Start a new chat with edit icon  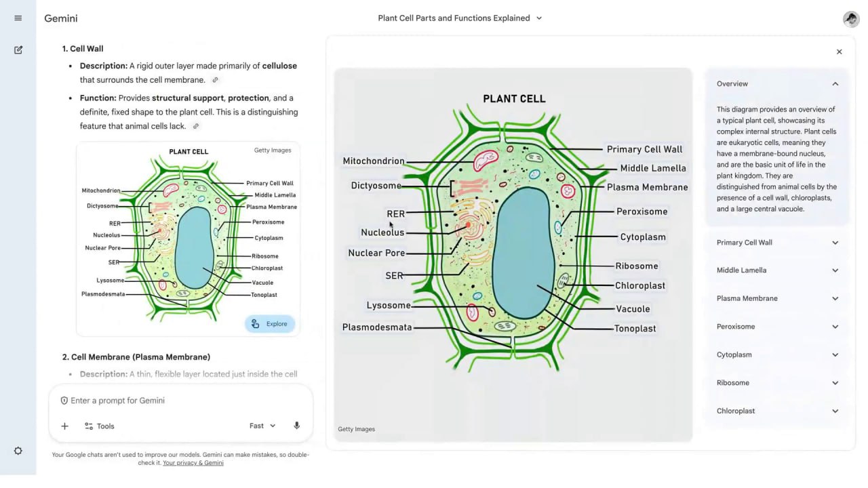pos(18,49)
